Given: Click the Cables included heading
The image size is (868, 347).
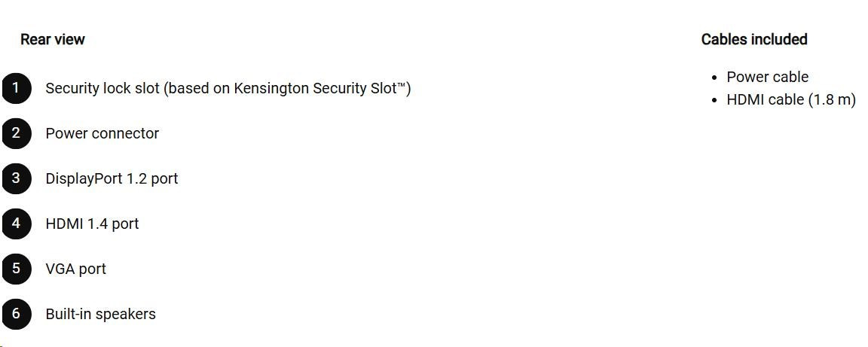Looking at the screenshot, I should tap(754, 39).
